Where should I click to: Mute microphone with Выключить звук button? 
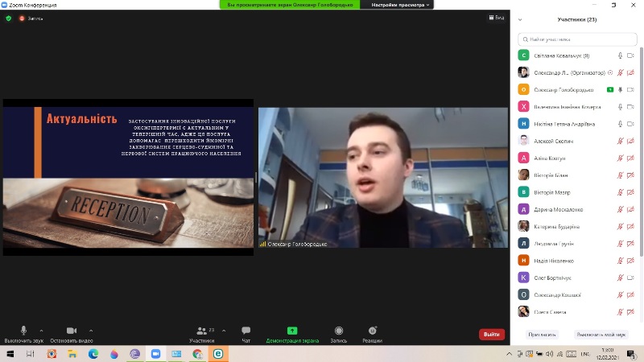24,334
